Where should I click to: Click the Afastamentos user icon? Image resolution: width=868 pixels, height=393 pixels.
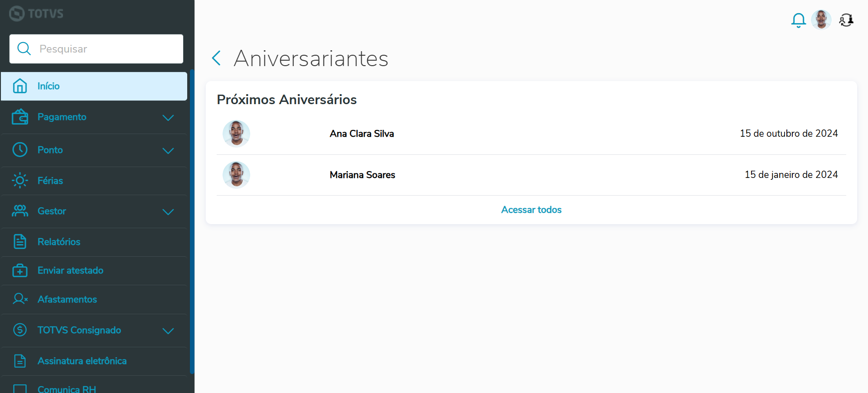coord(20,299)
